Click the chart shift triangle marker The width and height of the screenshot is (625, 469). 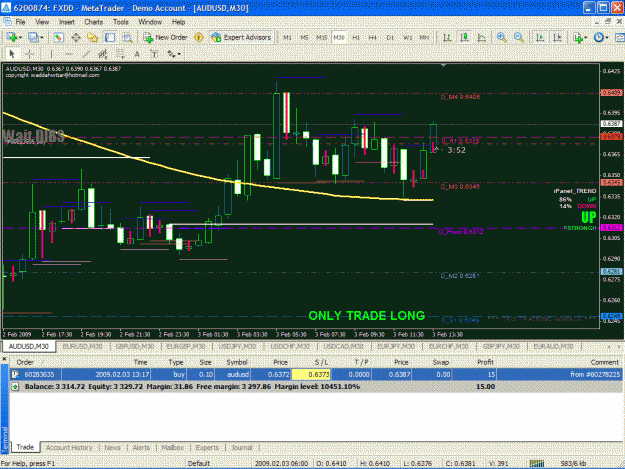tap(443, 65)
